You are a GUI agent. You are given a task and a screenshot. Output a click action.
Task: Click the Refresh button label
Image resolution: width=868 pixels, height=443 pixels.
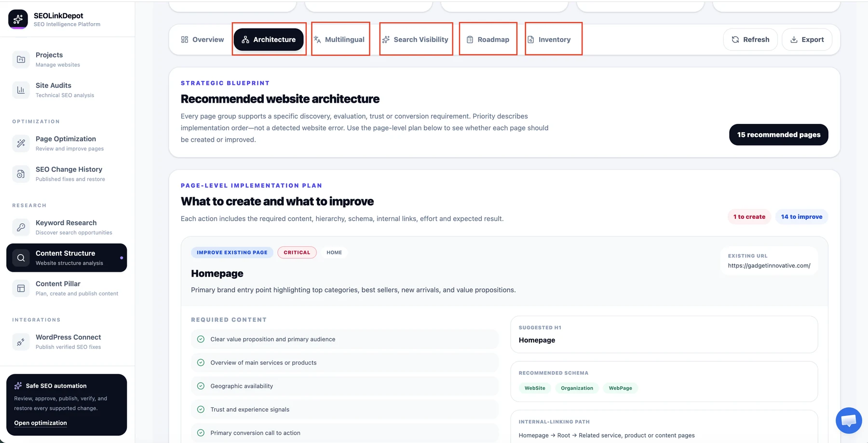click(x=756, y=40)
